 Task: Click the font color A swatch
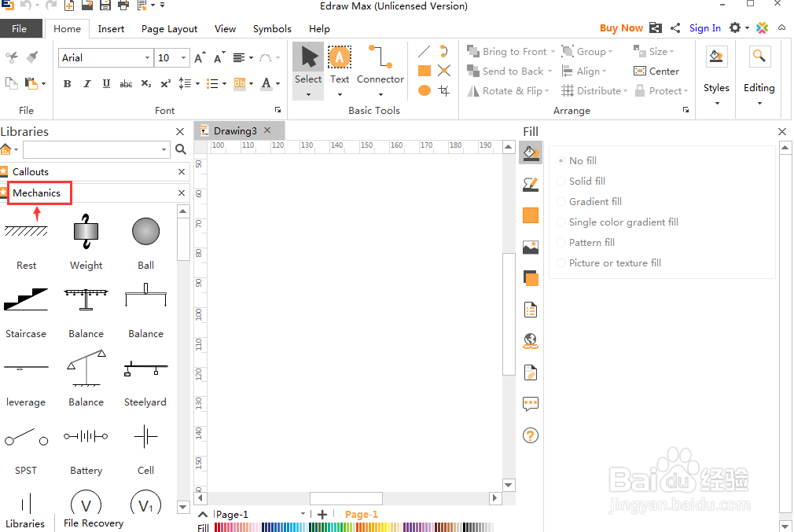click(x=267, y=83)
